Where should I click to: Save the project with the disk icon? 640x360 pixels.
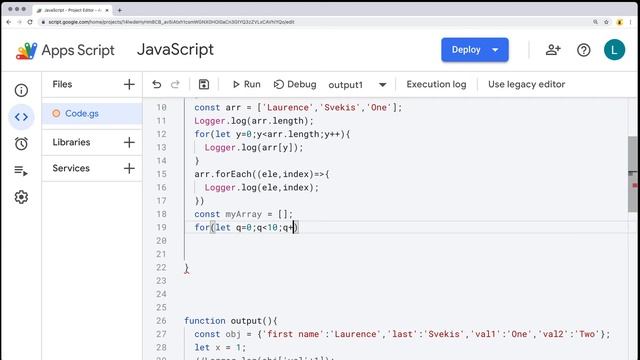click(204, 84)
